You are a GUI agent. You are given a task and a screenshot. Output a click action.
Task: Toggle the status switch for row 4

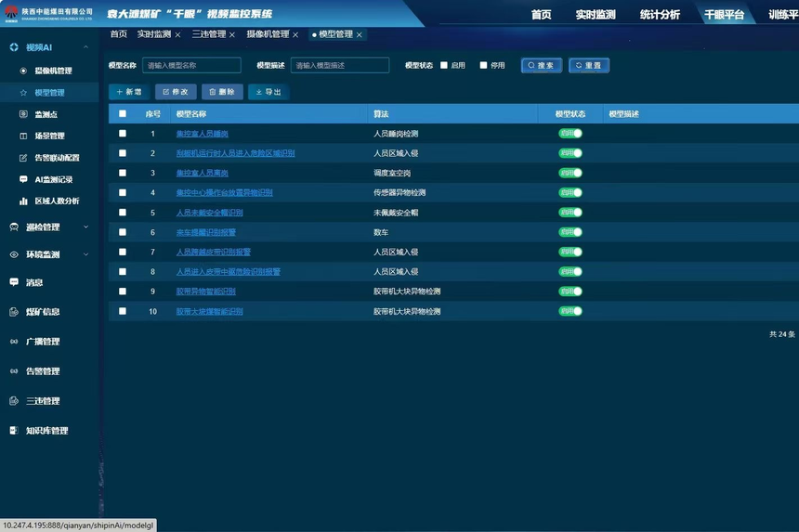pos(570,192)
